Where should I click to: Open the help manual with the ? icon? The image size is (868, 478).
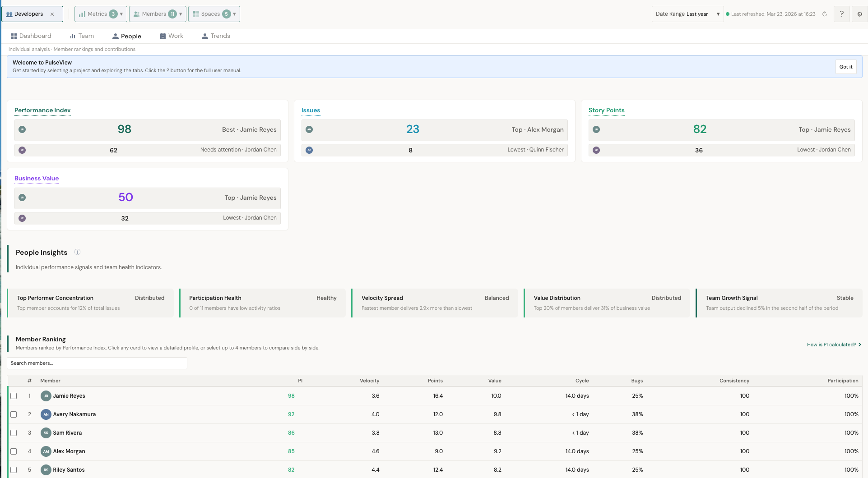click(x=841, y=14)
